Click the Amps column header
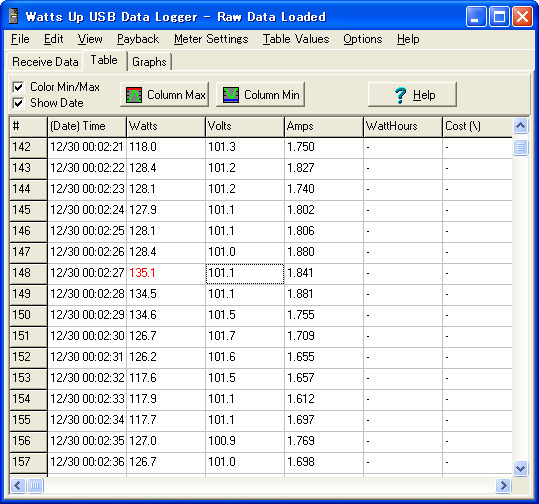This screenshot has height=504, width=539. (x=324, y=127)
